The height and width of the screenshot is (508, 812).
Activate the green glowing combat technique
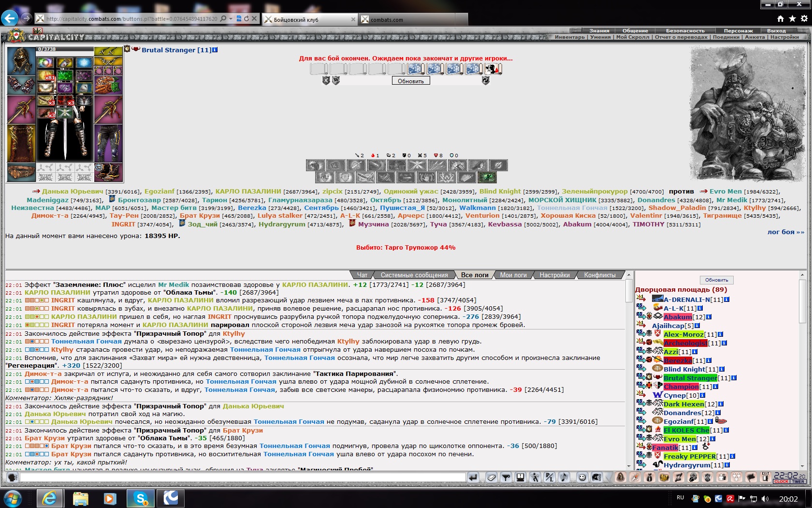tap(487, 178)
